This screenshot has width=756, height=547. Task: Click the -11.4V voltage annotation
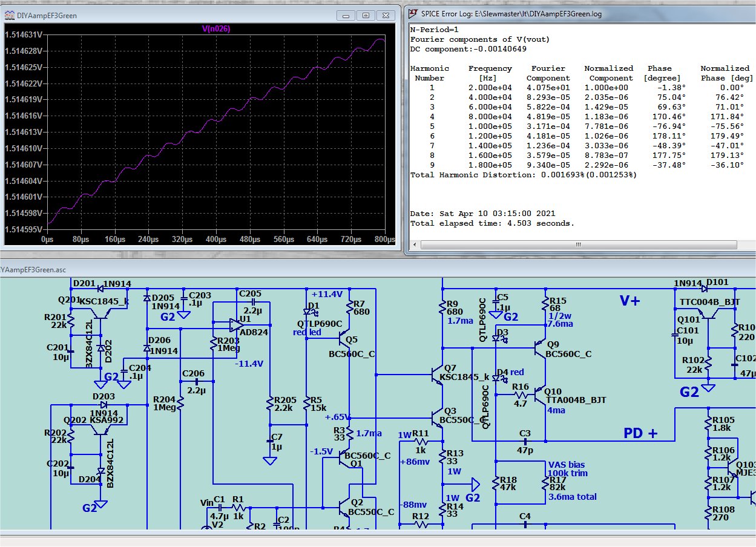pos(249,364)
